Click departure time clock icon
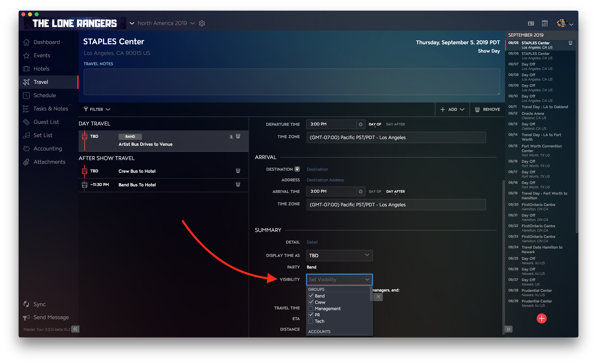 pos(360,124)
